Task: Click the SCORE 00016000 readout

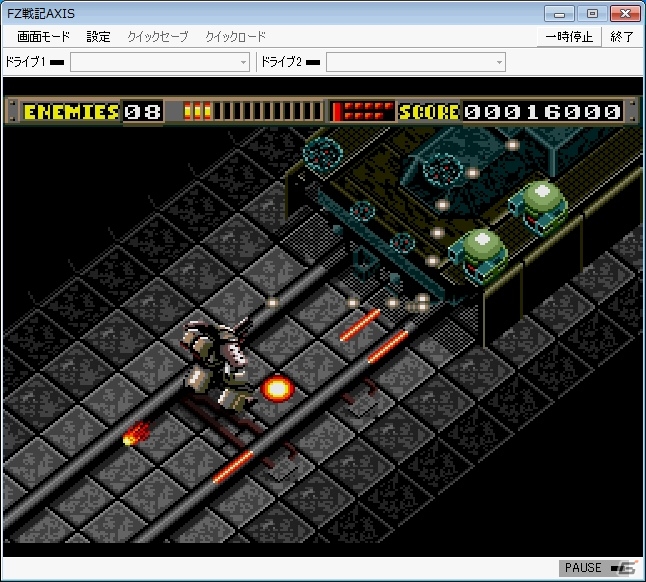Action: click(510, 112)
